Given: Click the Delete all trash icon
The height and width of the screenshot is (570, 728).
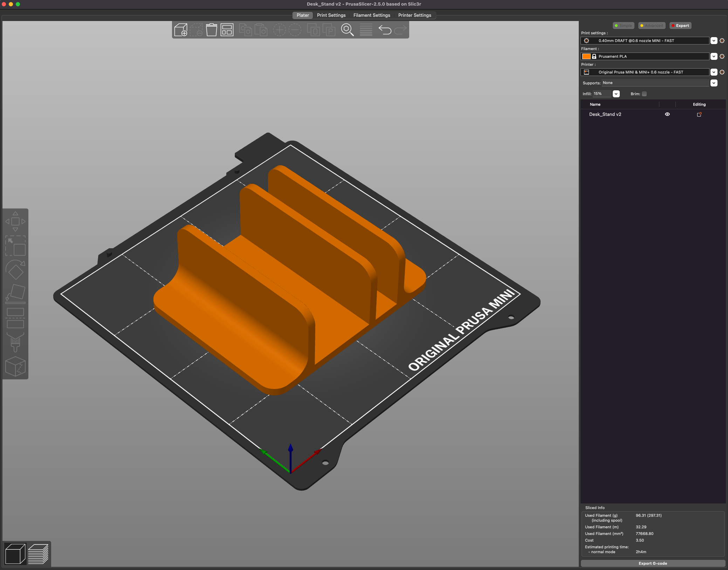Looking at the screenshot, I should coord(212,30).
